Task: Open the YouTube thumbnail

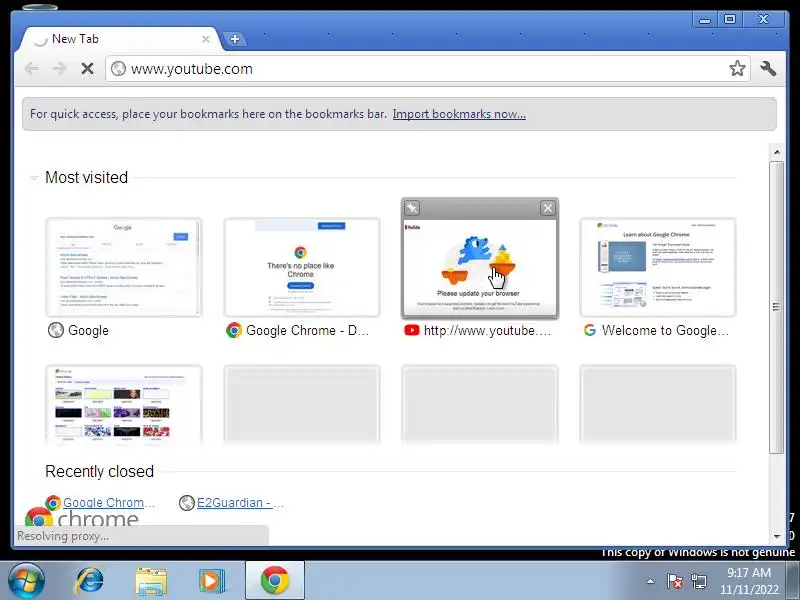Action: click(480, 267)
